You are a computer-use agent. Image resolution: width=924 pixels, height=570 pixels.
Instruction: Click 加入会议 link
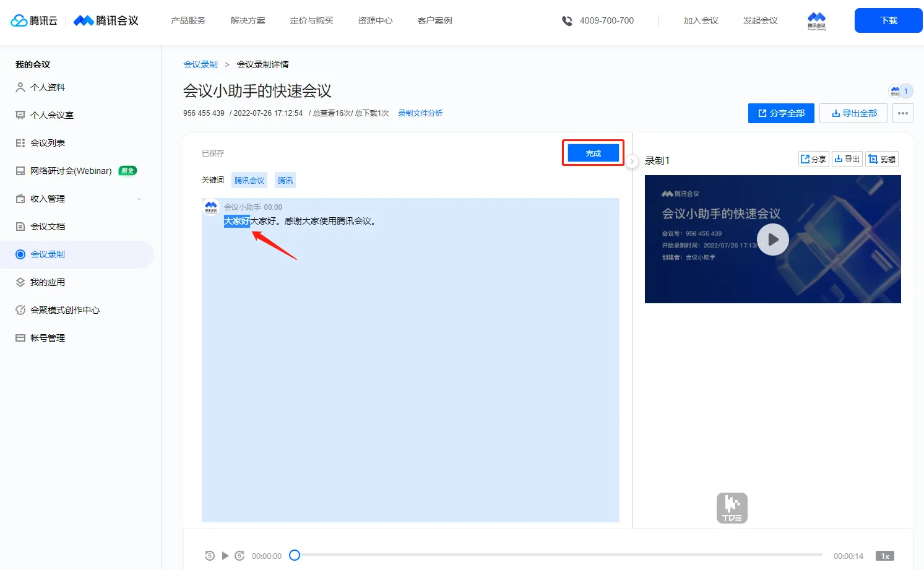click(701, 20)
